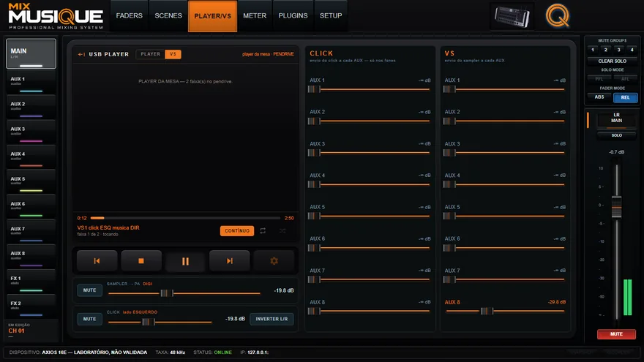The image size is (644, 362).
Task: Open the orange Q logo icon
Action: (558, 15)
